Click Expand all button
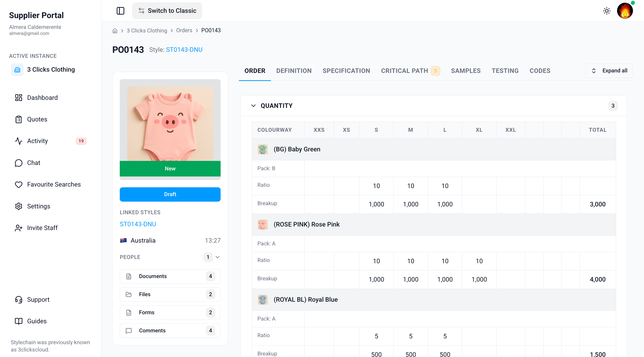This screenshot has width=644, height=357. coord(609,71)
